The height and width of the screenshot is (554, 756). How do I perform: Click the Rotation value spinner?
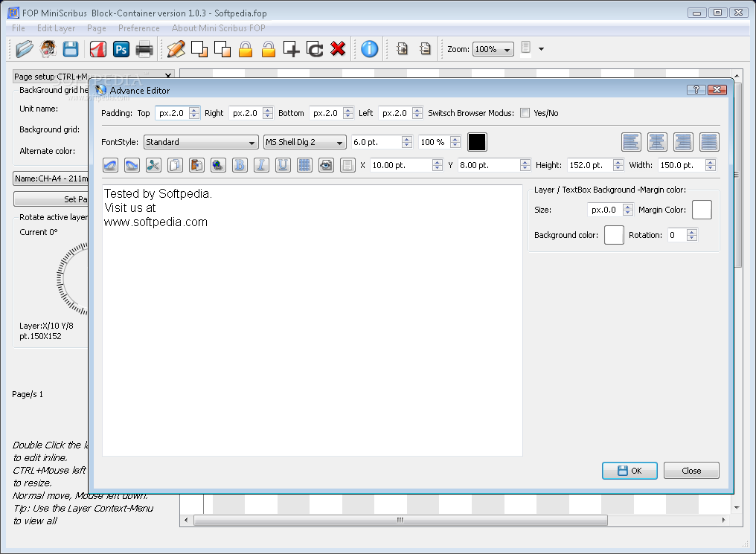click(x=683, y=235)
